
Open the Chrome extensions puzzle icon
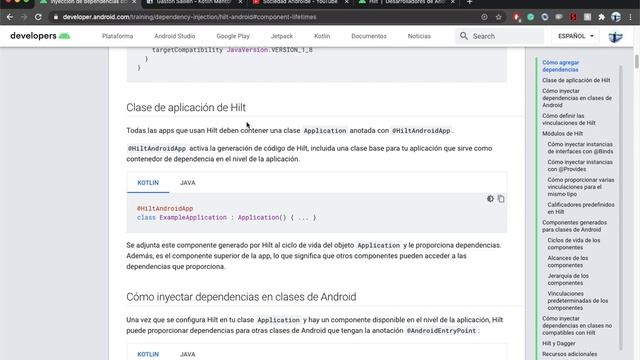[601, 17]
